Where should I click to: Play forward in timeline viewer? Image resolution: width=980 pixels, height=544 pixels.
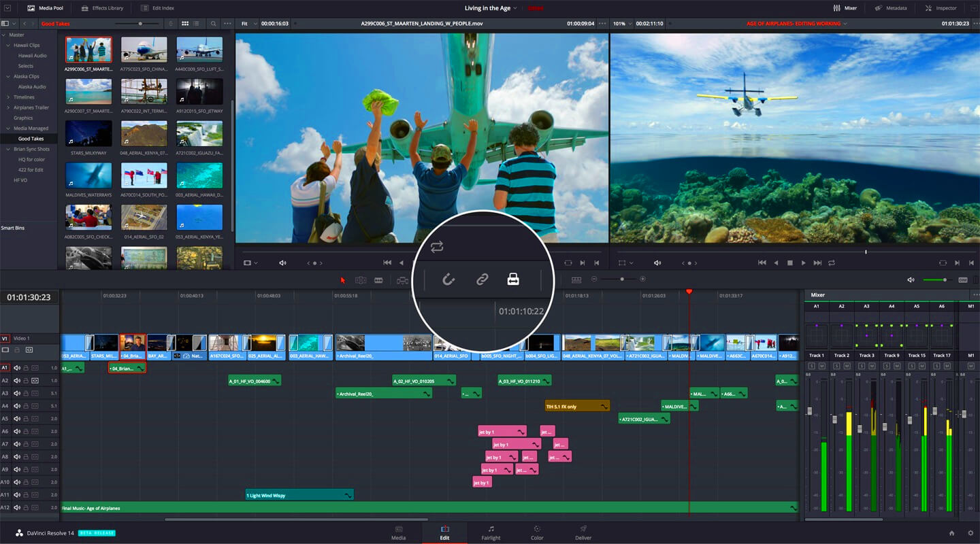coord(803,263)
